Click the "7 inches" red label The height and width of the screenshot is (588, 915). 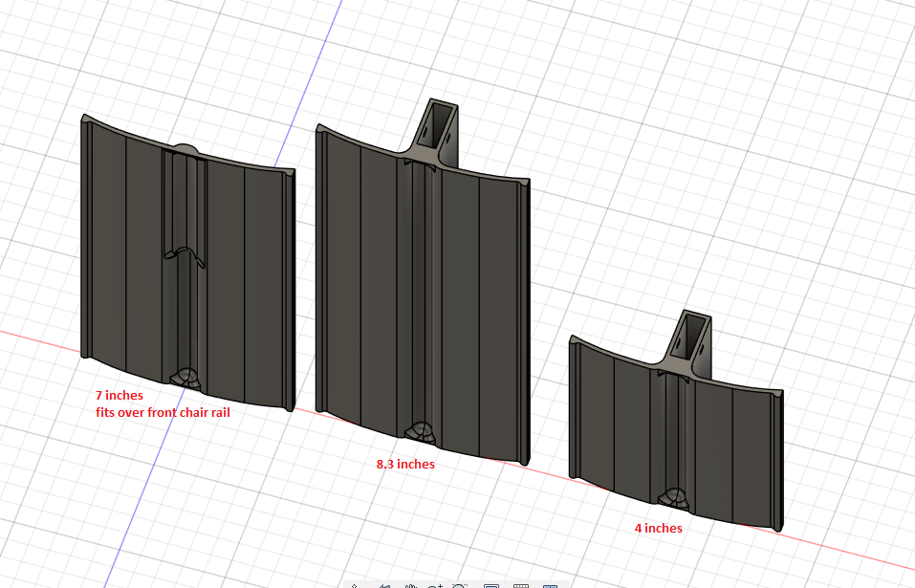point(120,396)
